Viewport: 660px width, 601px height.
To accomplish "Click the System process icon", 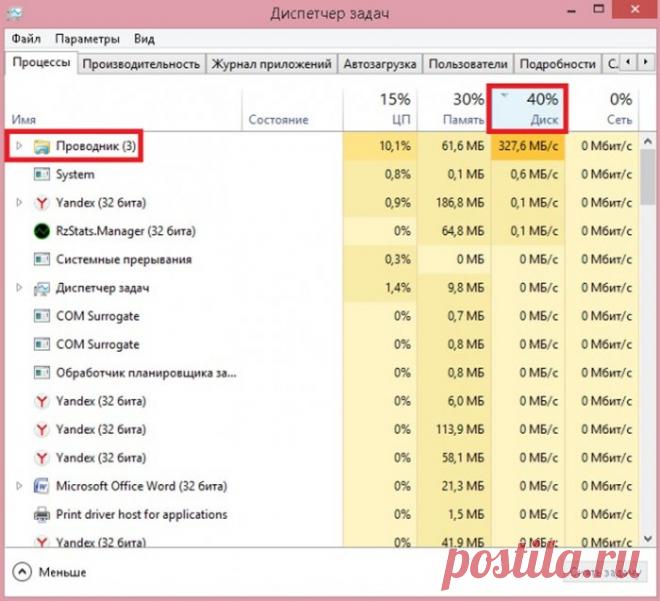I will tap(42, 174).
